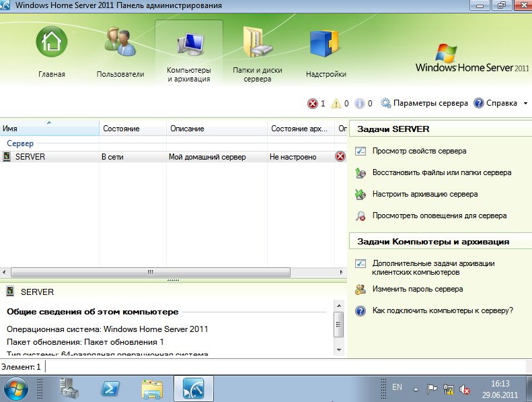Click the Просмотреть оповещения magnifier icon
The height and width of the screenshot is (402, 532).
360,215
